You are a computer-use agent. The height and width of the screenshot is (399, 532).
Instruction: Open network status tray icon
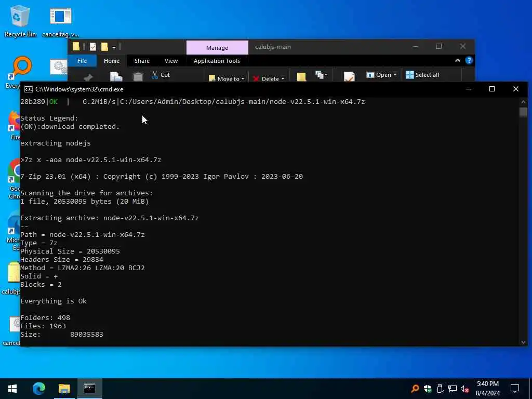click(453, 389)
